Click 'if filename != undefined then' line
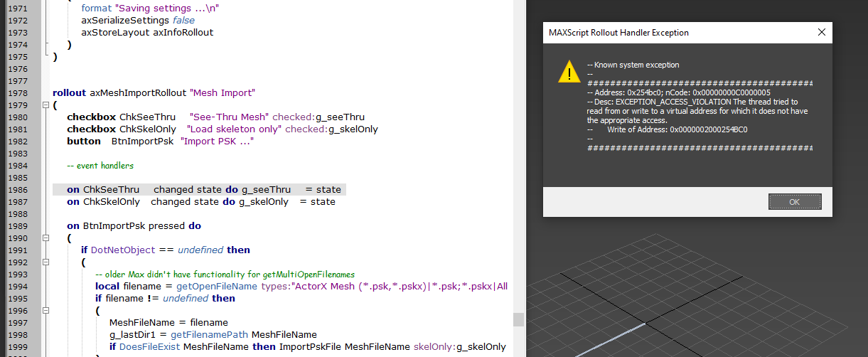Image resolution: width=868 pixels, height=357 pixels. point(165,299)
